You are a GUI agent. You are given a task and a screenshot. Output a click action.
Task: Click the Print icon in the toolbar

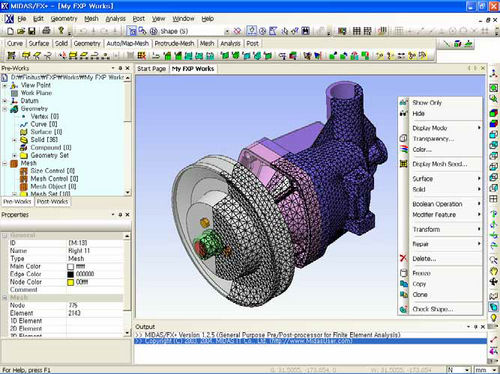click(x=46, y=31)
